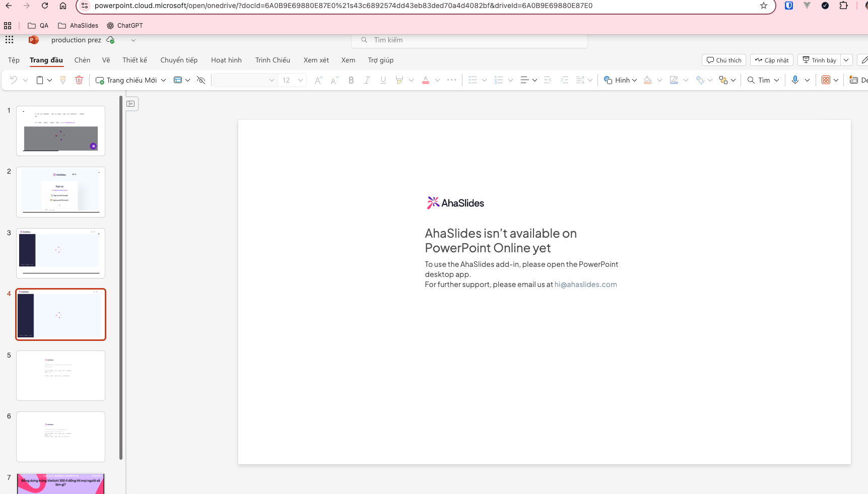Click the paste clipboard icon
This screenshot has height=494, width=868.
click(40, 80)
